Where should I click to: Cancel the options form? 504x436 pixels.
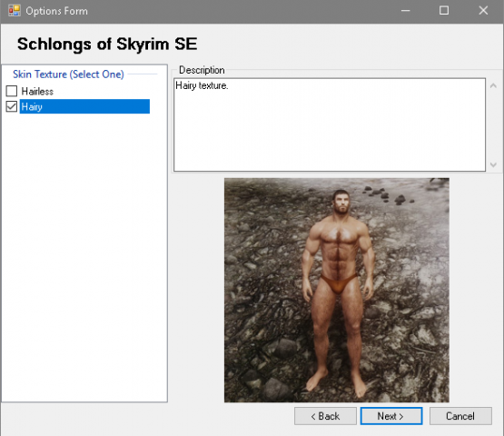pos(460,416)
